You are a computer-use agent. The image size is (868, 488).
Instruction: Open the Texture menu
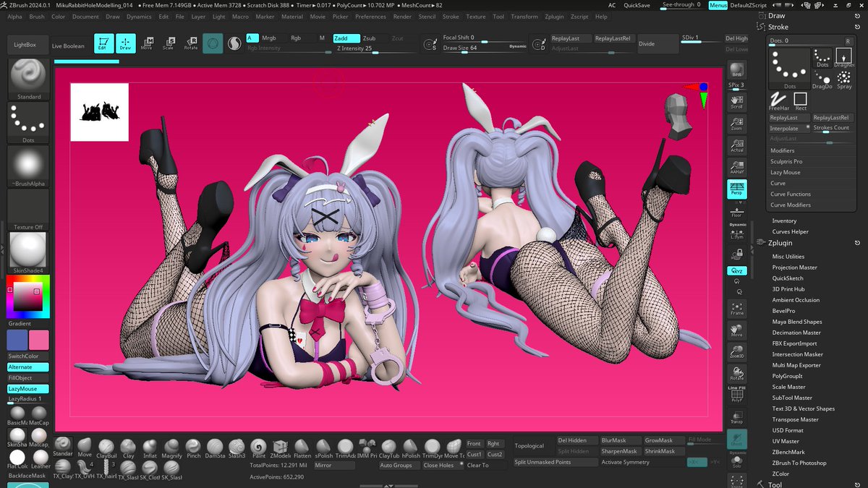pos(476,16)
